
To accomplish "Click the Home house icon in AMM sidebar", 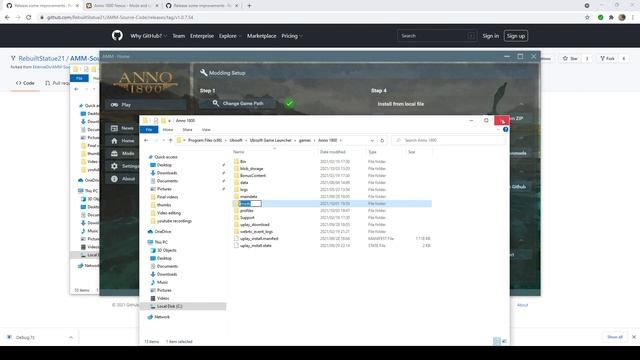I will [x=114, y=141].
